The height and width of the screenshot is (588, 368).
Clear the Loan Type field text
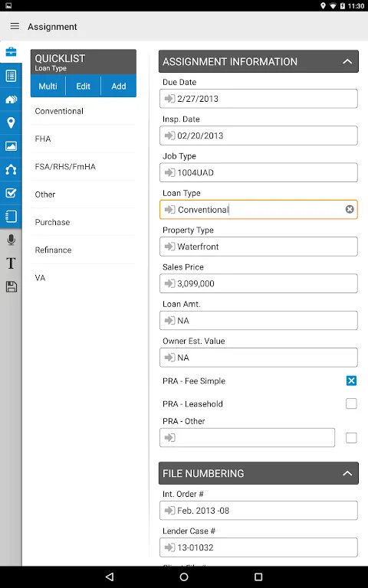tap(350, 209)
